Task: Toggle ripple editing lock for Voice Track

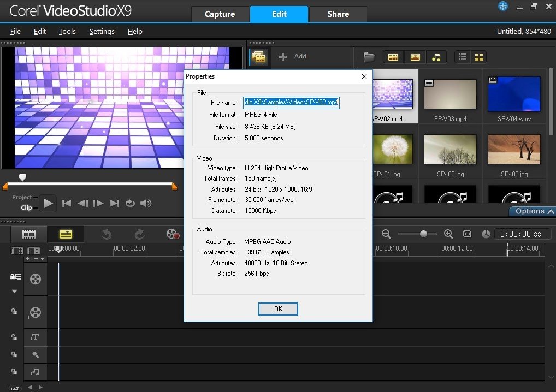Action: 14,354
